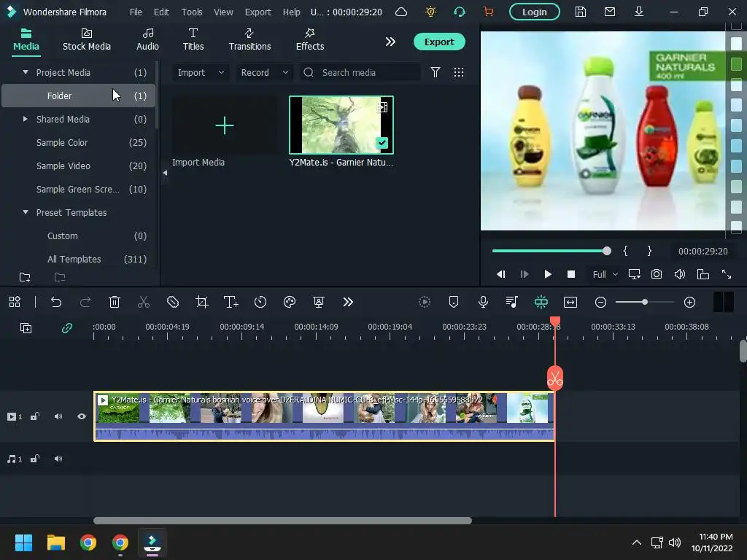
Task: Add text with the T+ icon
Action: click(x=231, y=302)
